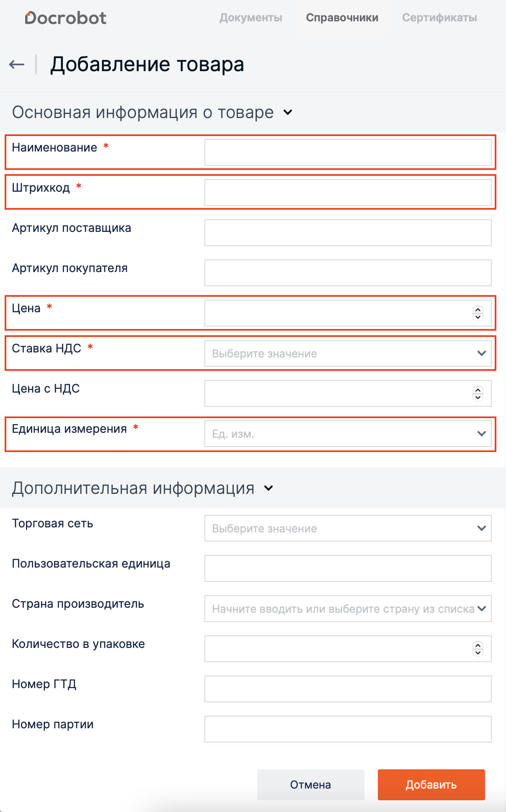The width and height of the screenshot is (506, 812).
Task: Click the Отмена button
Action: coord(310,785)
